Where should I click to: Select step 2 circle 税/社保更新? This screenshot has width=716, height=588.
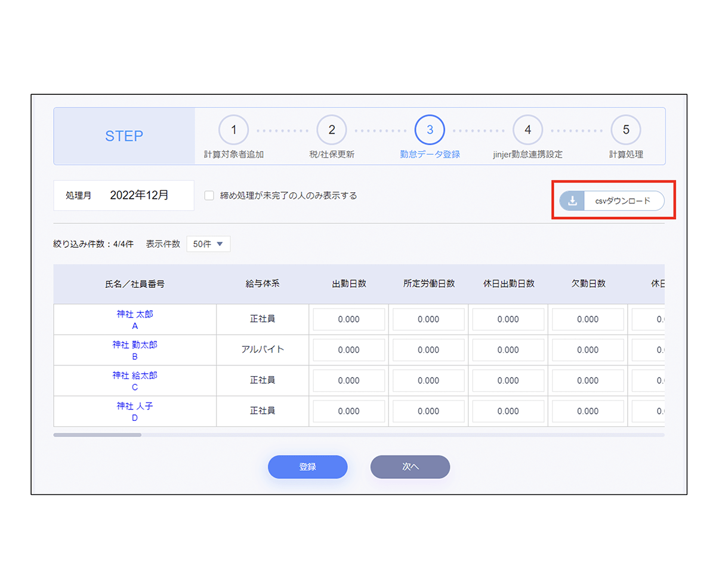[x=332, y=130]
